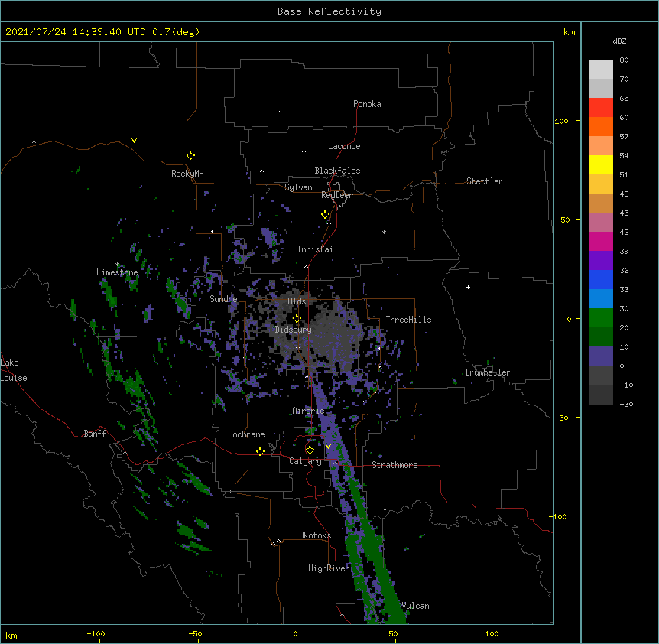The width and height of the screenshot is (659, 644).
Task: Select the bright yellow 51-54 dBZ legend band
Action: pyautogui.click(x=601, y=164)
